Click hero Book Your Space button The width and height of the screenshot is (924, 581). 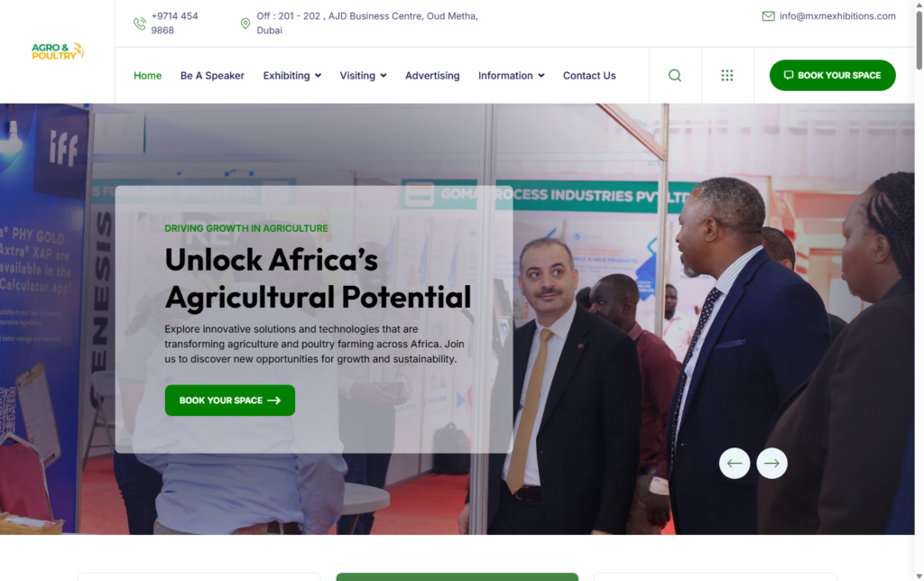point(230,400)
